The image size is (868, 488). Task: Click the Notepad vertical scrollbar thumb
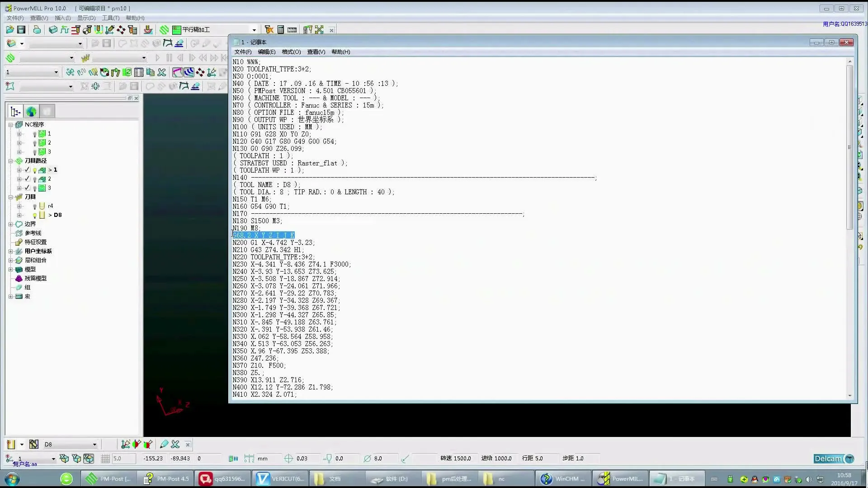point(849,147)
